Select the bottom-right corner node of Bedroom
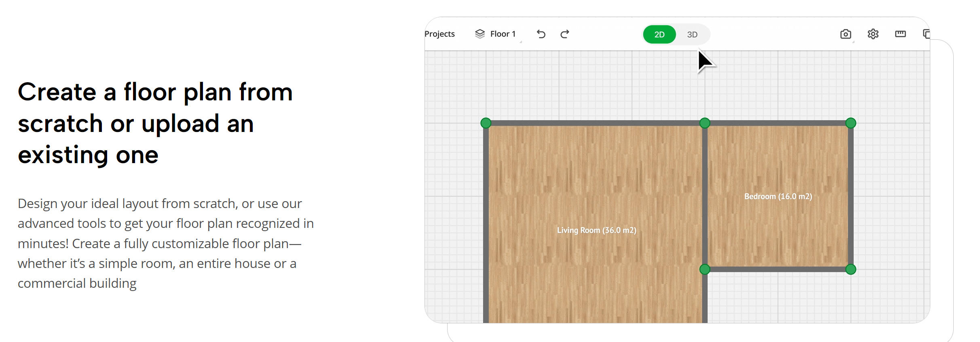Image resolution: width=980 pixels, height=342 pixels. click(851, 269)
